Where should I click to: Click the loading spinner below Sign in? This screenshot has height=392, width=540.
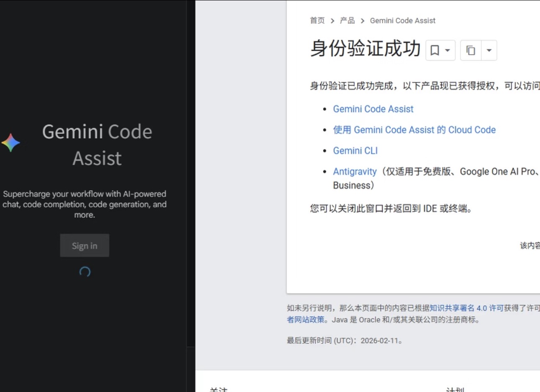pyautogui.click(x=85, y=272)
